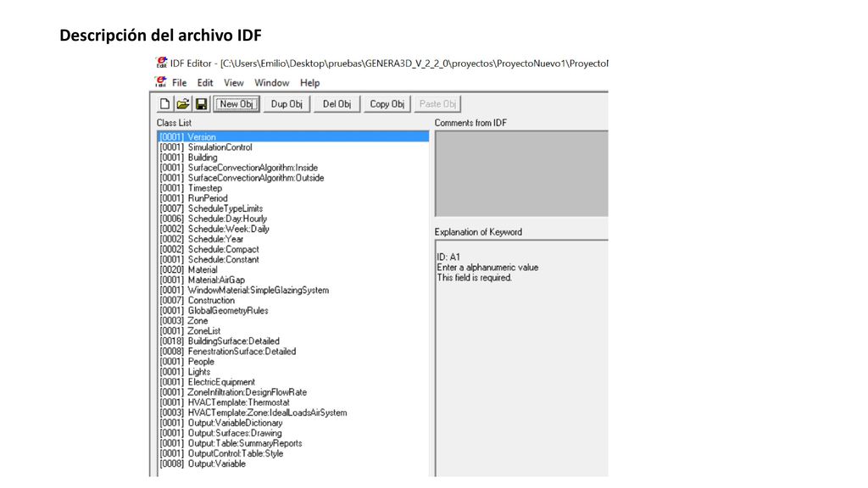Open the File menu
The image size is (868, 488).
click(179, 82)
